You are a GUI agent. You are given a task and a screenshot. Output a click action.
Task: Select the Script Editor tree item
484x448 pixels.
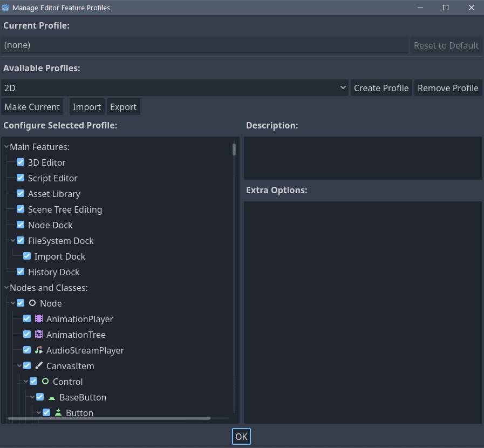pyautogui.click(x=53, y=178)
